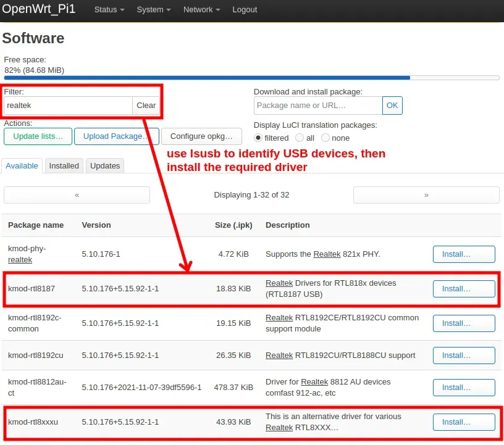This screenshot has height=445, width=504.
Task: Install the kmod-rtl8187 package
Action: (464, 289)
